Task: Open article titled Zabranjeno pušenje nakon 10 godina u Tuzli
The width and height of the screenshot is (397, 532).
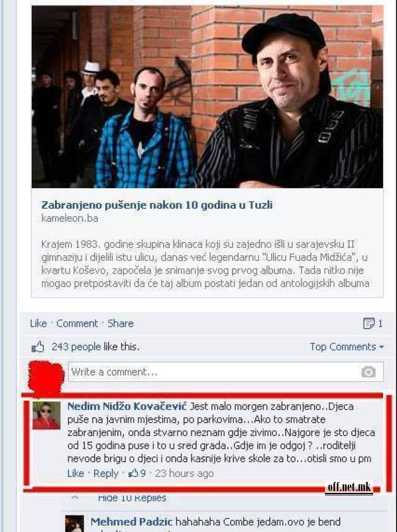Action: 157,205
